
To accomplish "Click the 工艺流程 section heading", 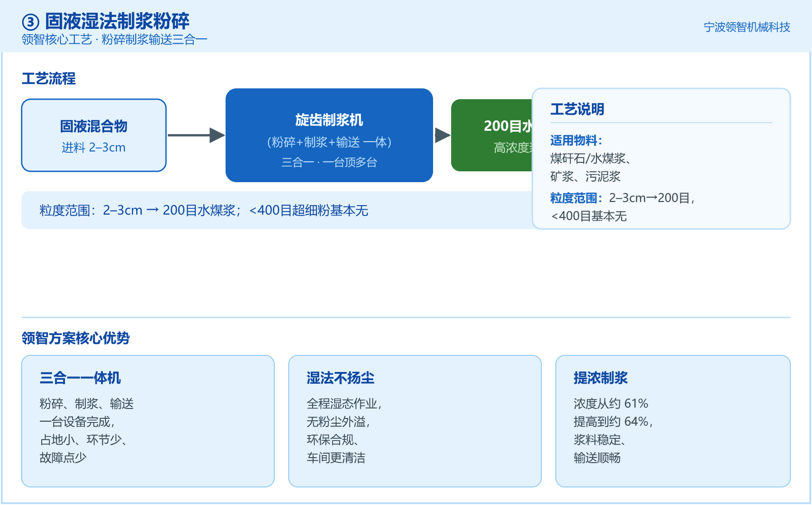I will pos(49,78).
